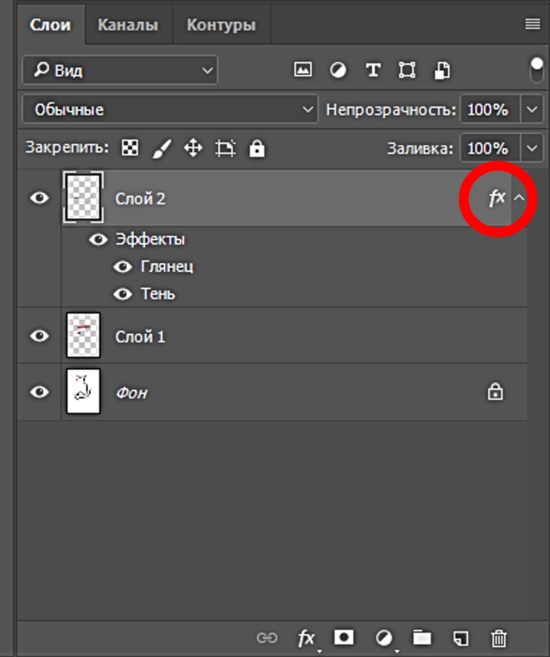Toggle the layer filter switch

pyautogui.click(x=537, y=70)
